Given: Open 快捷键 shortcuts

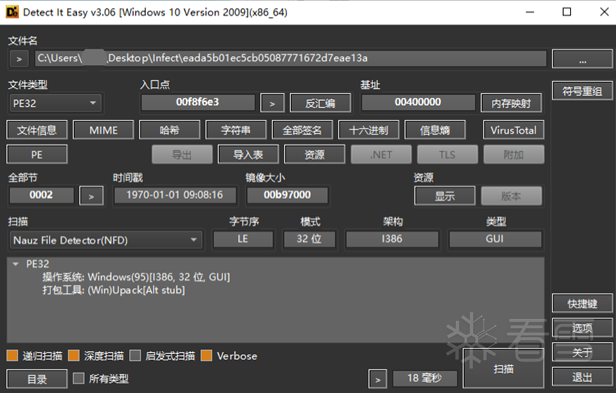Looking at the screenshot, I should click(x=582, y=303).
